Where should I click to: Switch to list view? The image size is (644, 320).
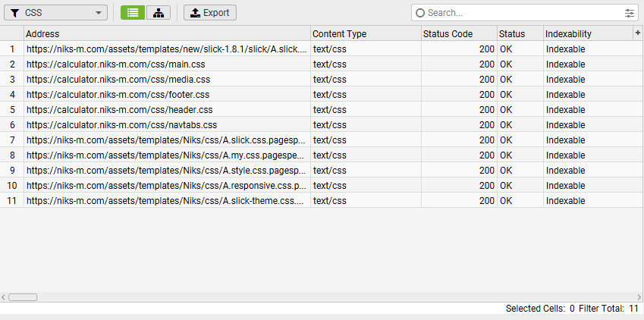(x=133, y=13)
